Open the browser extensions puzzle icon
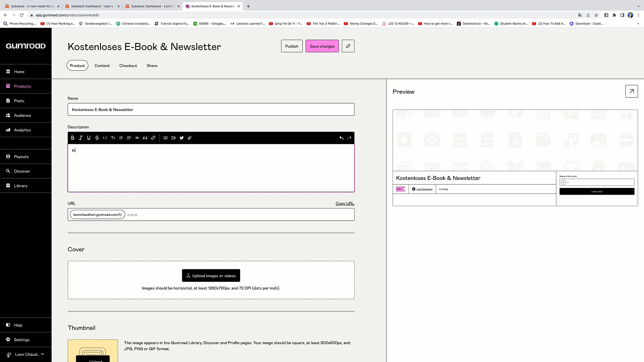 point(614,15)
